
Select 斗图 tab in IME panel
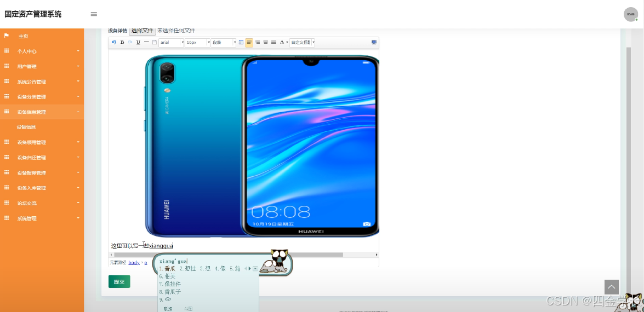(188, 309)
